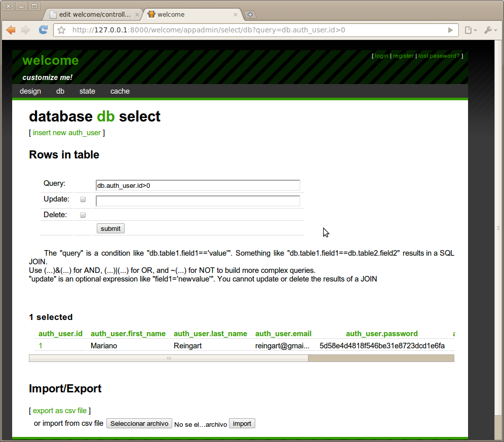Bookmark page with the star icon
The image size is (504, 442).
pos(62,30)
